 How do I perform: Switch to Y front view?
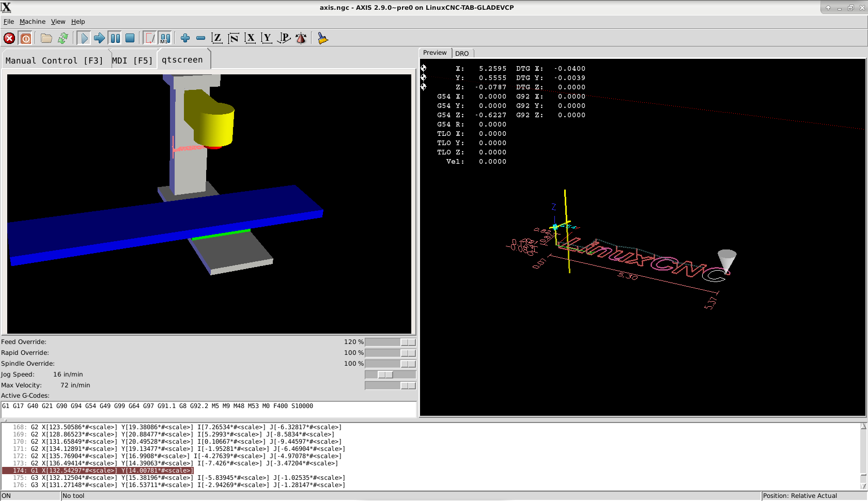coord(267,38)
